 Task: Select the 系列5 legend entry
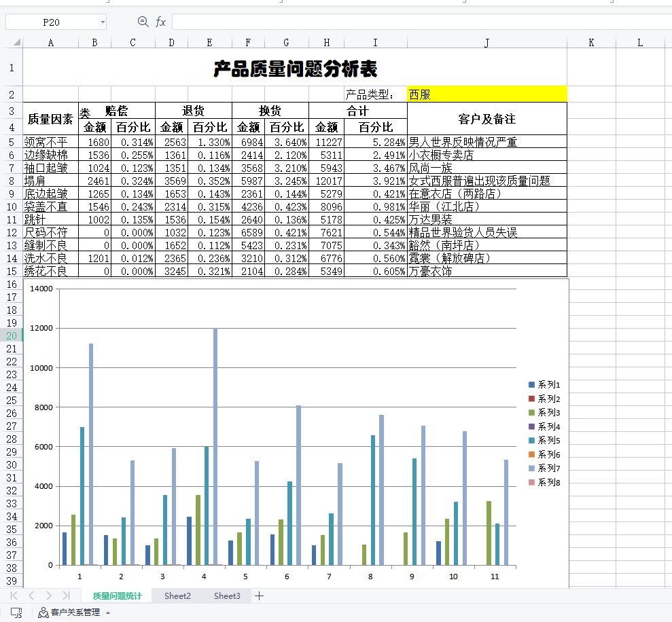coord(544,441)
